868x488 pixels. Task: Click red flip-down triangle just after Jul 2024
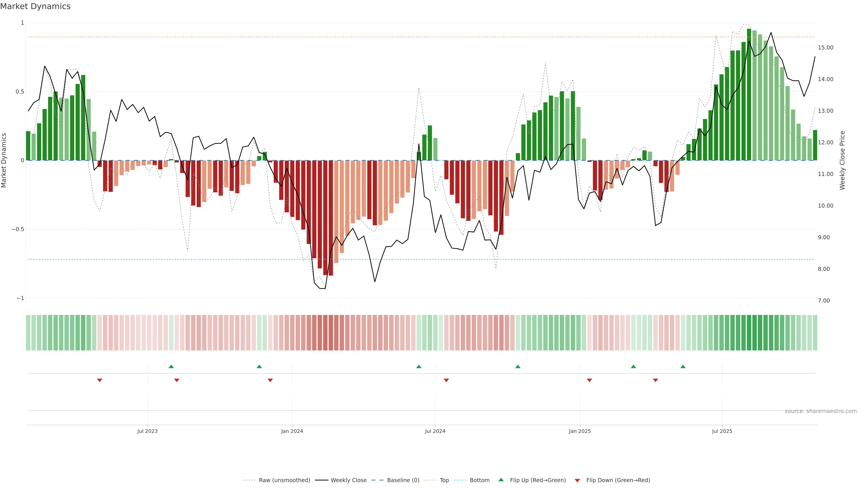point(446,380)
